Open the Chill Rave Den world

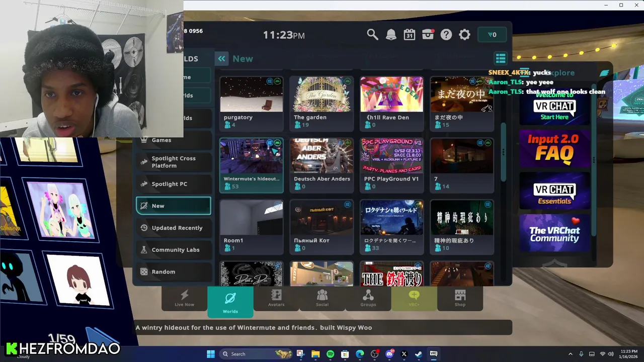click(x=391, y=103)
